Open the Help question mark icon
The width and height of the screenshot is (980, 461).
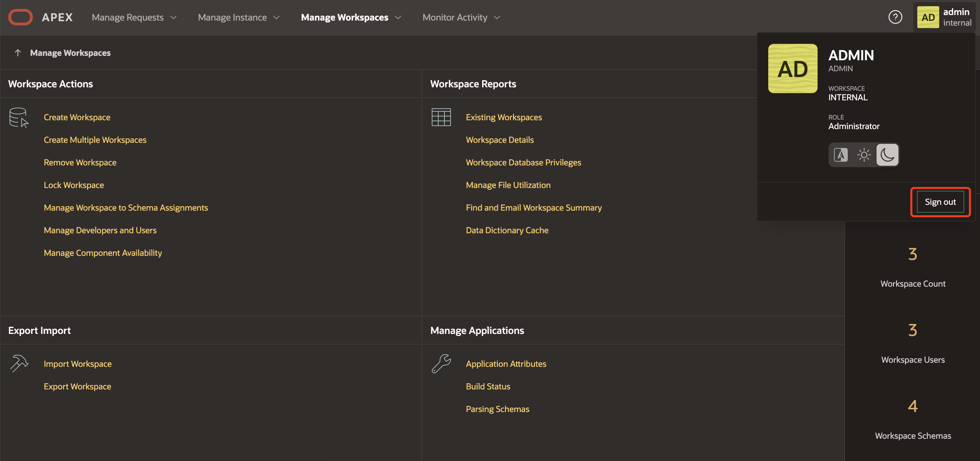895,17
